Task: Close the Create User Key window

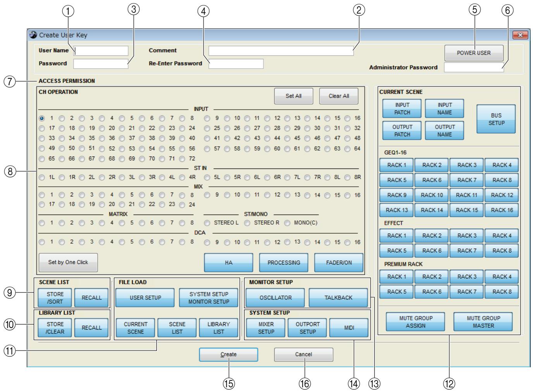Action: 520,35
